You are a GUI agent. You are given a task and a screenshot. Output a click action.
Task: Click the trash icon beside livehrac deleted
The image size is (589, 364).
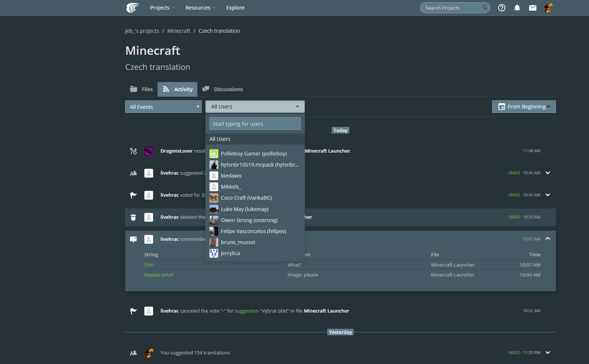[133, 217]
